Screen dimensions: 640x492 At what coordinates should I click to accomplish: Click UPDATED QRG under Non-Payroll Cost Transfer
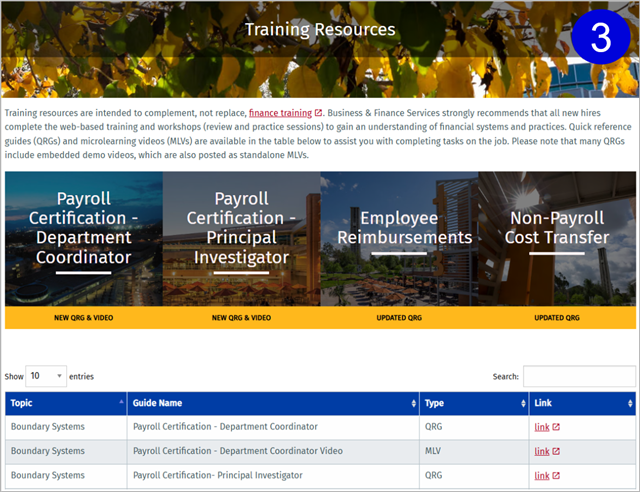[557, 318]
